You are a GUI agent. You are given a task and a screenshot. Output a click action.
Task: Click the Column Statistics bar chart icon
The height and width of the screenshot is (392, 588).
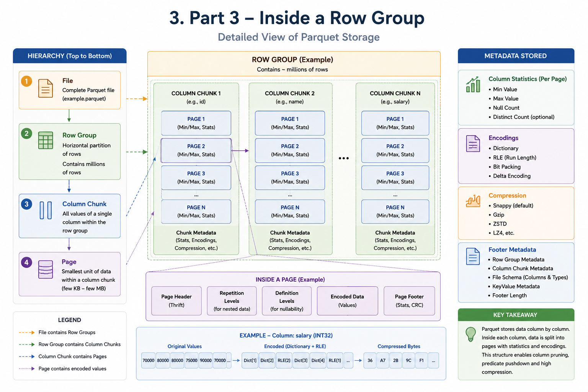[473, 85]
